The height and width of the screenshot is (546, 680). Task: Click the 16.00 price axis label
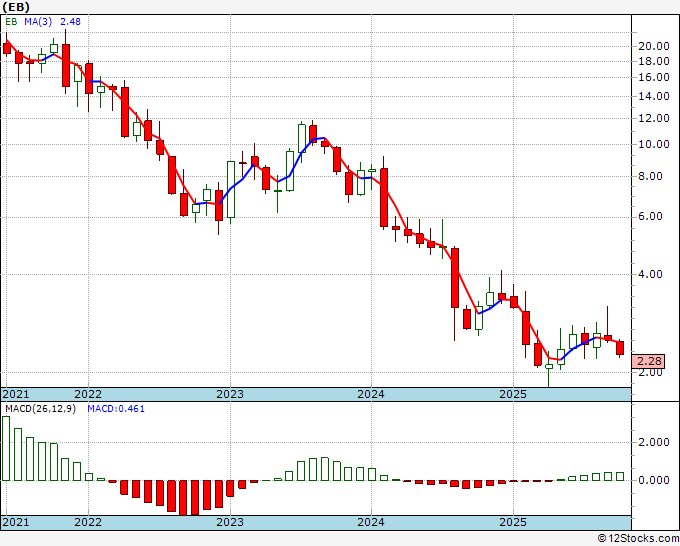654,78
